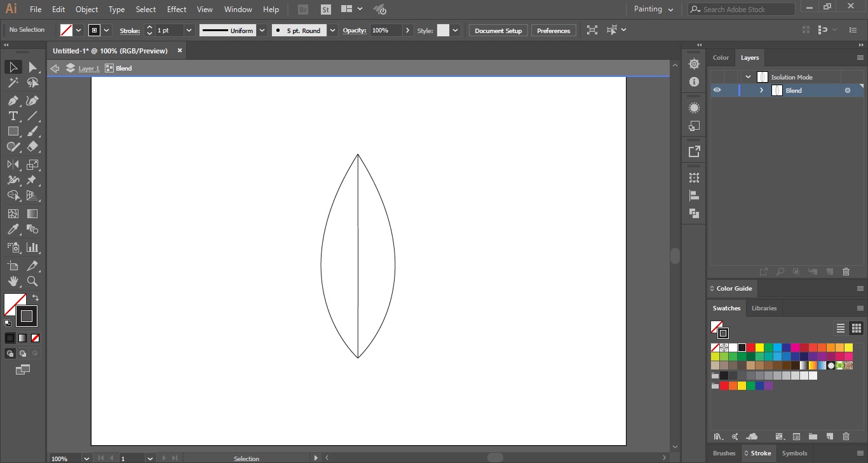Collapse the Isolation Mode layer group
This screenshot has width=868, height=463.
point(748,77)
